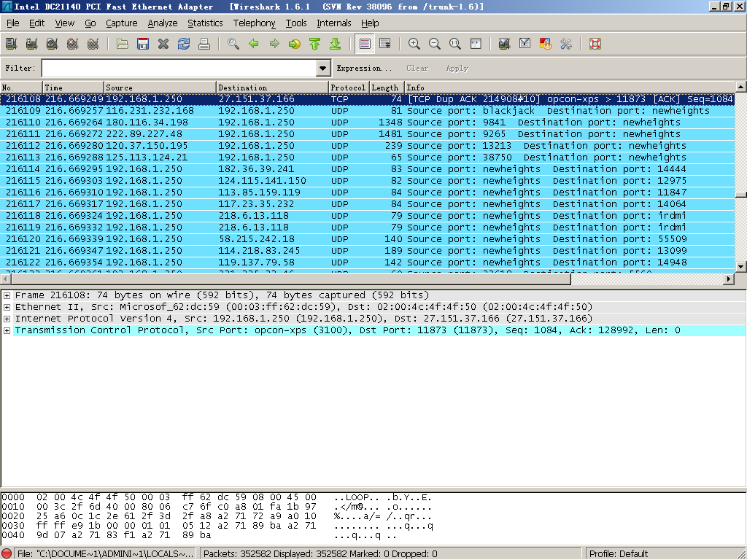Edit capture filters icon
Screen dimensions: 747x560
click(x=505, y=44)
